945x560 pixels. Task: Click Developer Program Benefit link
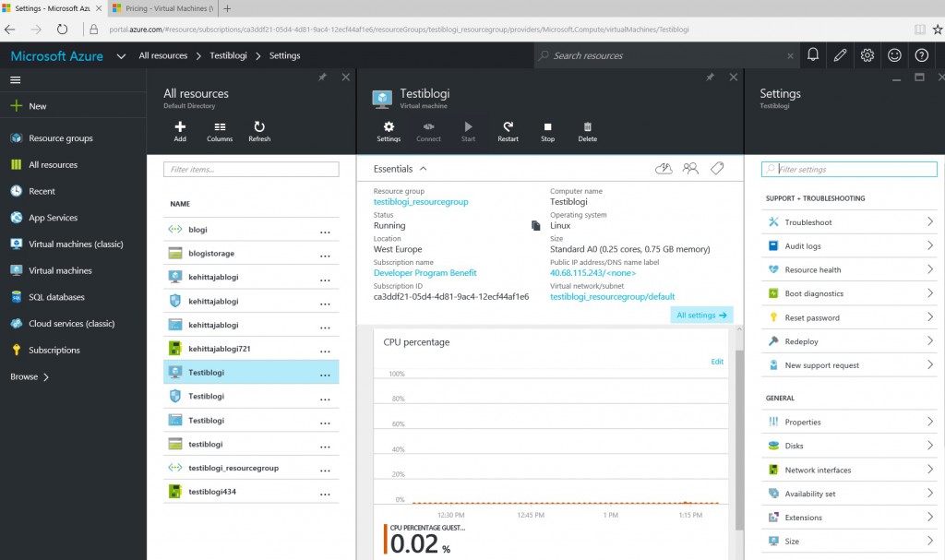425,273
